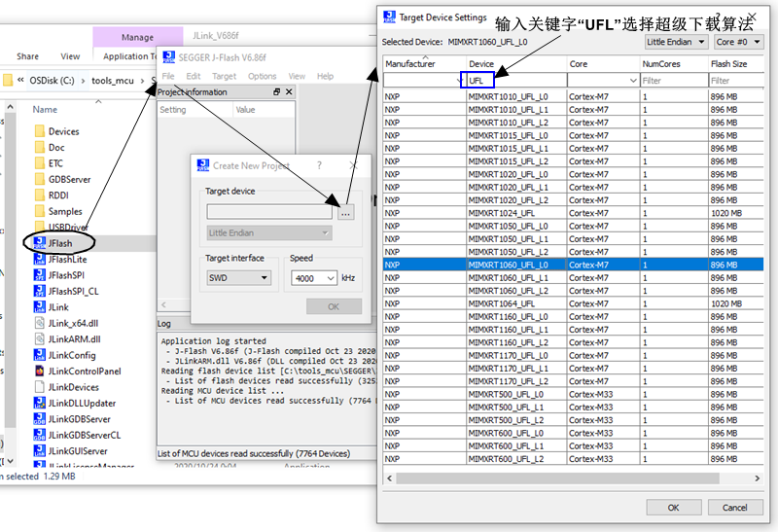The width and height of the screenshot is (778, 532).
Task: Click the Device filter field containing UFL
Action: point(516,81)
